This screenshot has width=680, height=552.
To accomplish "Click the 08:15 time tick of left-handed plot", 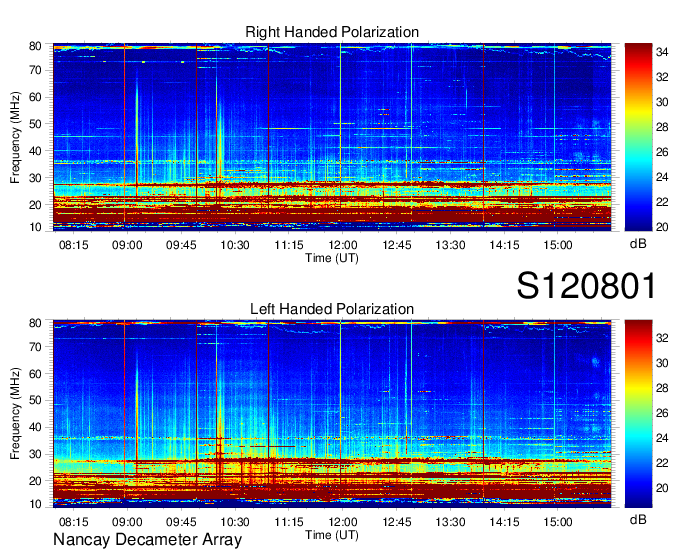I will (73, 522).
